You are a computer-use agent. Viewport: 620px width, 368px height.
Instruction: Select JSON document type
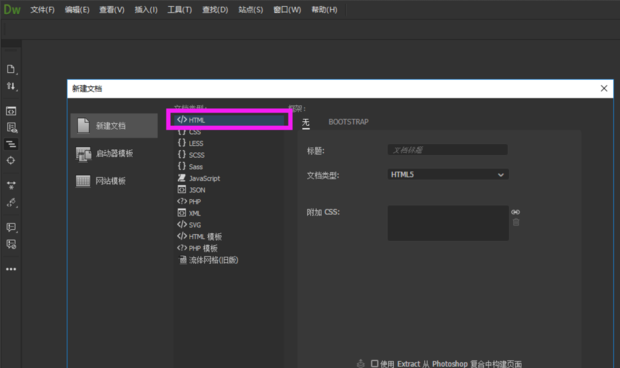pyautogui.click(x=229, y=190)
